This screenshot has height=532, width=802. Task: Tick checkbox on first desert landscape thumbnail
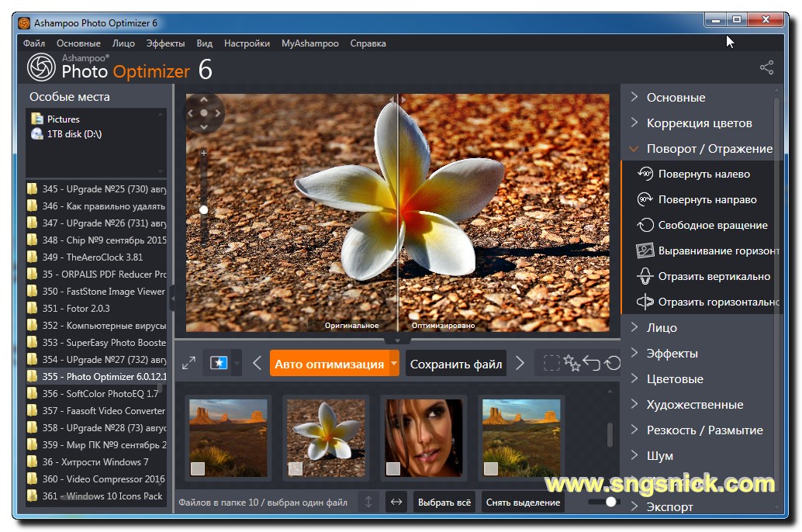[198, 468]
